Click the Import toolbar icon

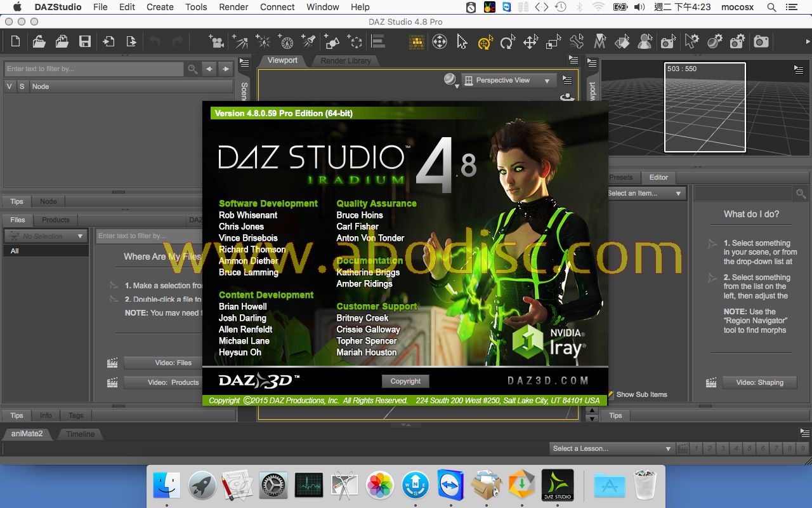pyautogui.click(x=108, y=42)
